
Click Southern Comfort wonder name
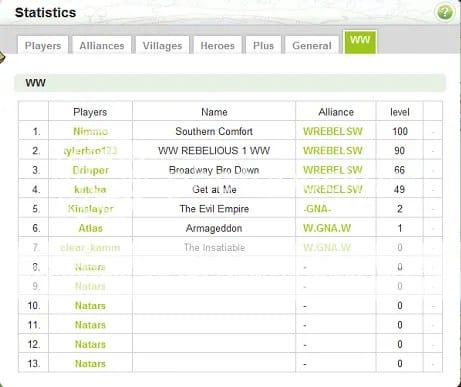click(214, 131)
